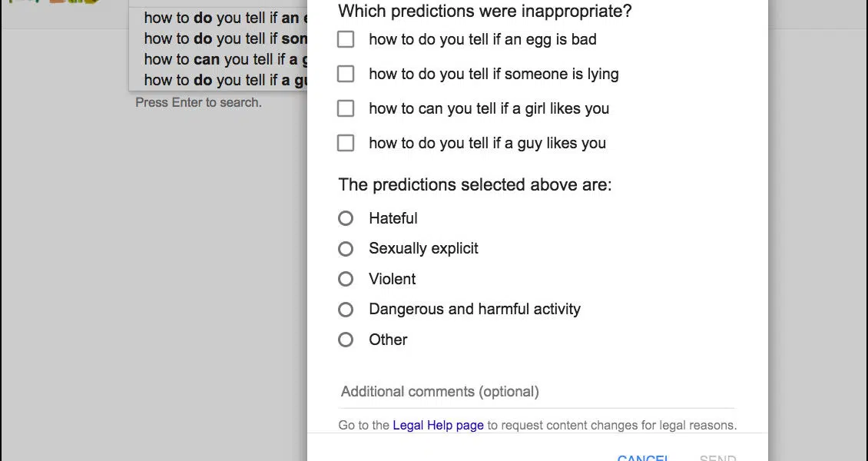Check 'how to can you tell if a girl likes you'
868x461 pixels.
[x=346, y=108]
